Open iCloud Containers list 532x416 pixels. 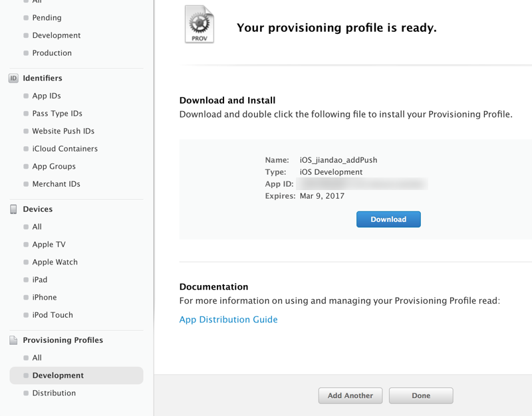coord(65,149)
